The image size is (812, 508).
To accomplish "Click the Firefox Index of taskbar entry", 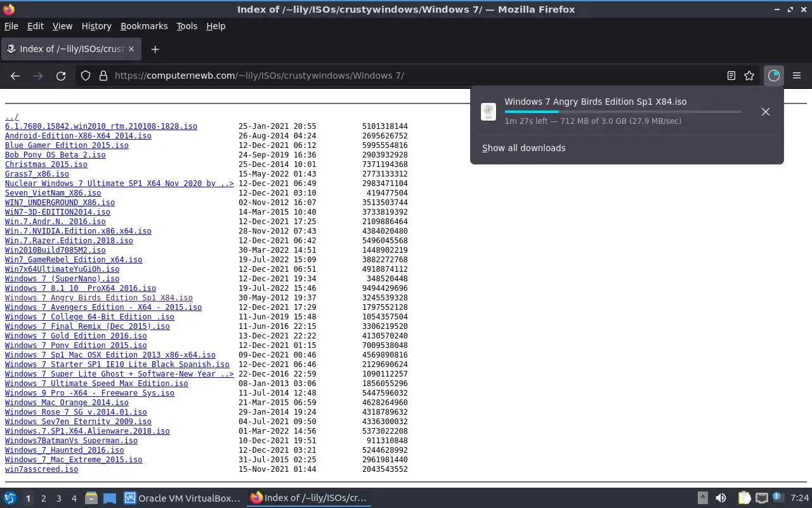I will point(309,498).
